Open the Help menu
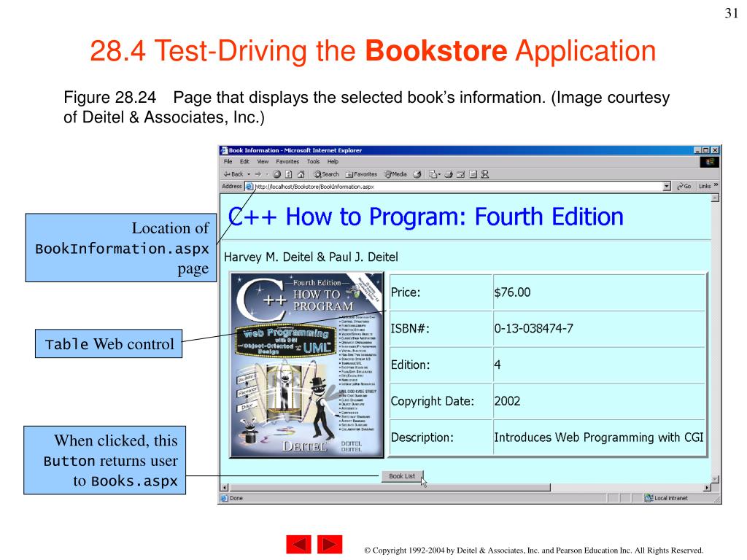 pos(333,161)
